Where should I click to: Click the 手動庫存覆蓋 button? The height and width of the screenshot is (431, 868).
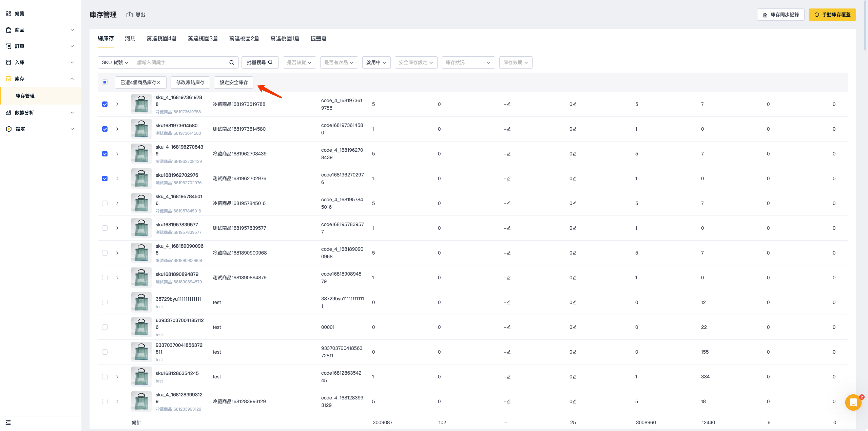pyautogui.click(x=832, y=15)
